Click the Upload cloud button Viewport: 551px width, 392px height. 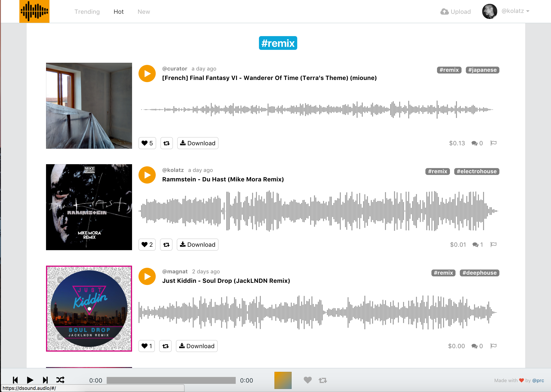[455, 12]
